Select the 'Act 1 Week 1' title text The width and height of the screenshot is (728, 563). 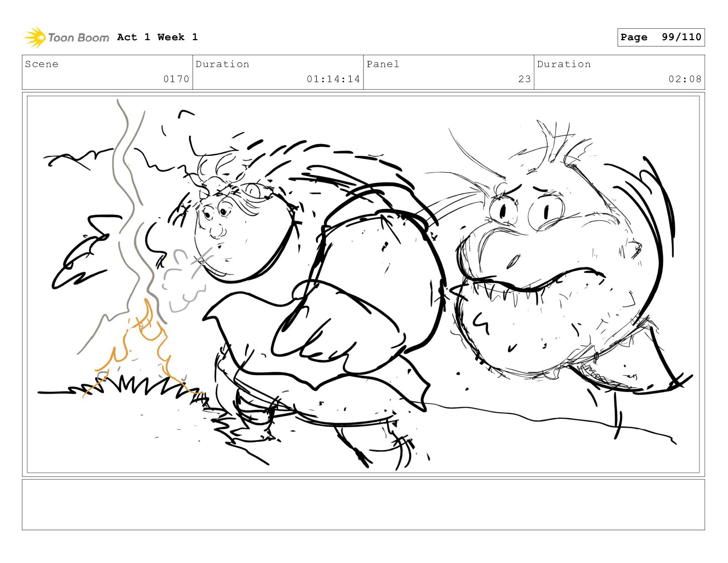click(158, 37)
